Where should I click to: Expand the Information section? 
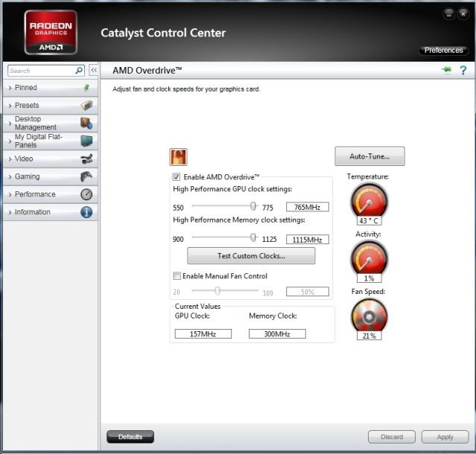tap(50, 212)
